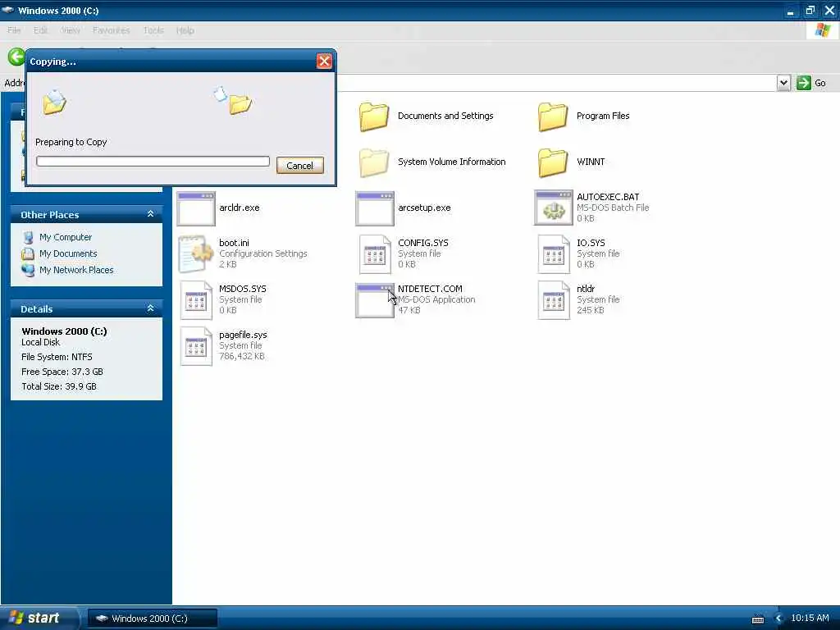This screenshot has height=630, width=840.
Task: Expand hidden system tray icons arrow
Action: click(x=779, y=619)
